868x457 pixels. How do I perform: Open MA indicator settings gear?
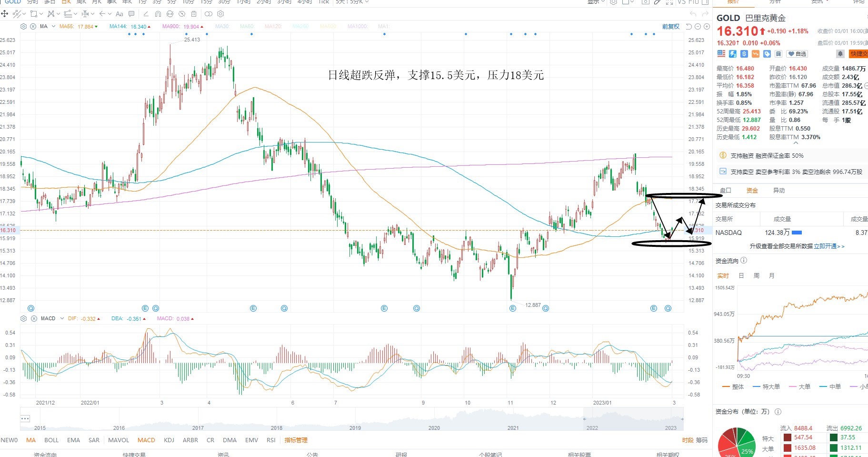click(x=23, y=27)
